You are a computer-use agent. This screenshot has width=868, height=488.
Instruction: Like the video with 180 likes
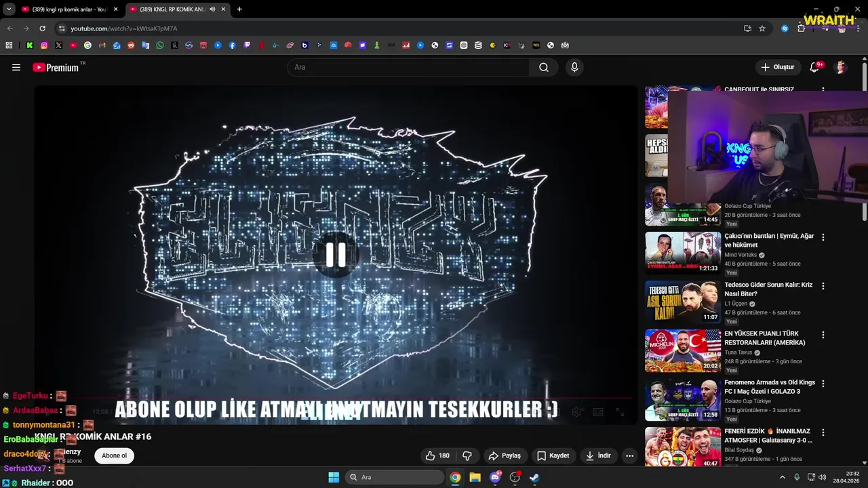437,455
